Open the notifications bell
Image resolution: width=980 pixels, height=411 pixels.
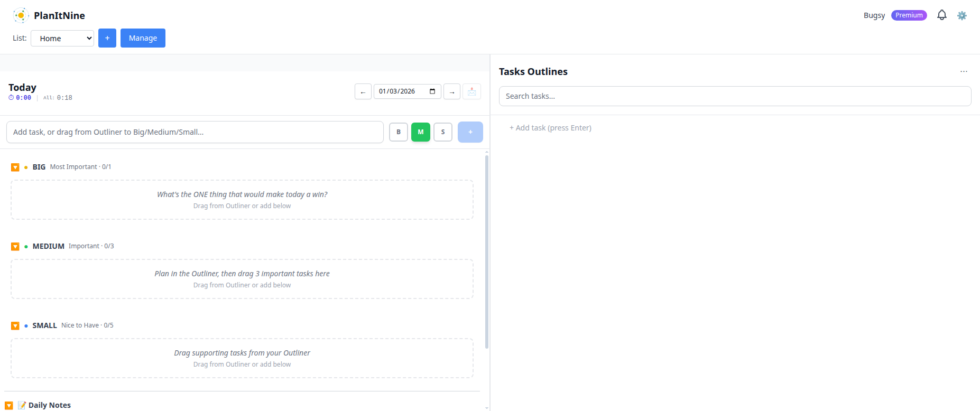tap(941, 15)
